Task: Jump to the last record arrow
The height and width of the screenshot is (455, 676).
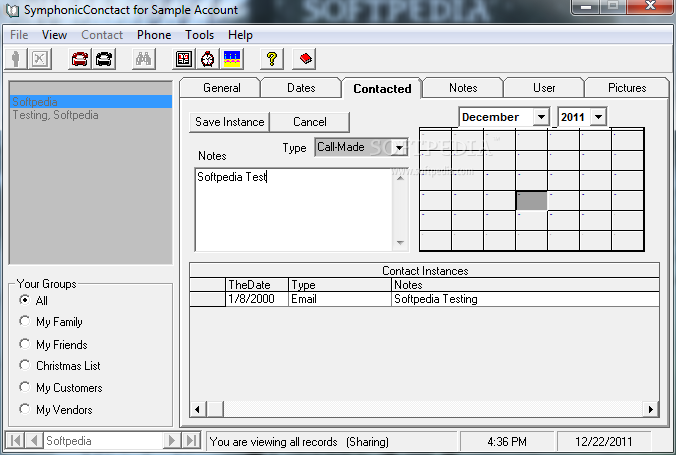Action: click(x=191, y=441)
